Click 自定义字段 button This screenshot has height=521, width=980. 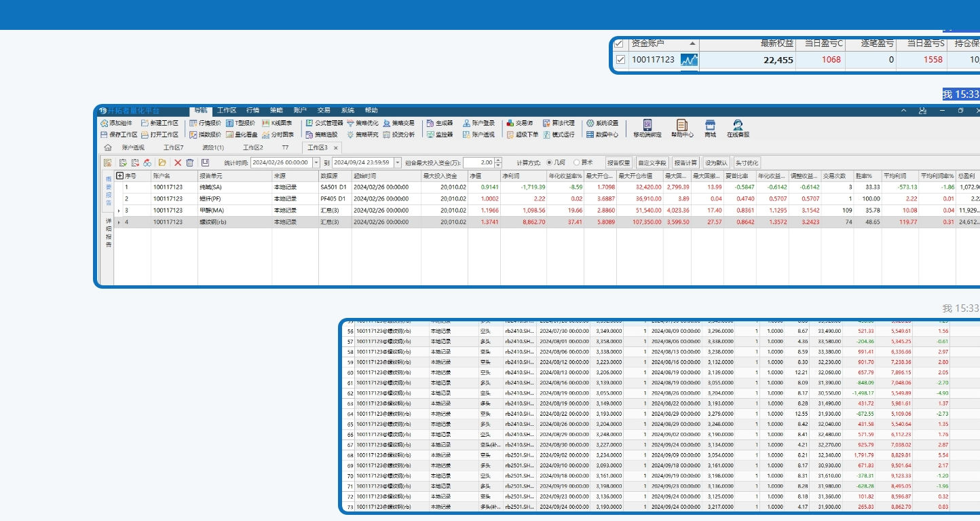click(x=652, y=162)
